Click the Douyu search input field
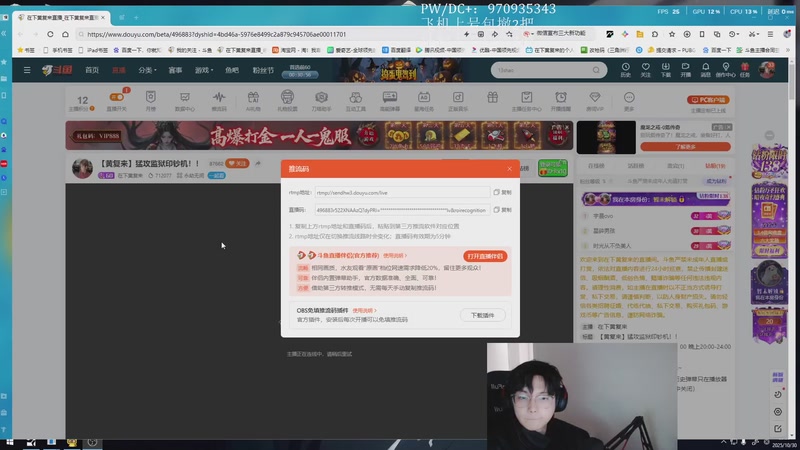Viewport: 800px width, 450px height. [543, 70]
